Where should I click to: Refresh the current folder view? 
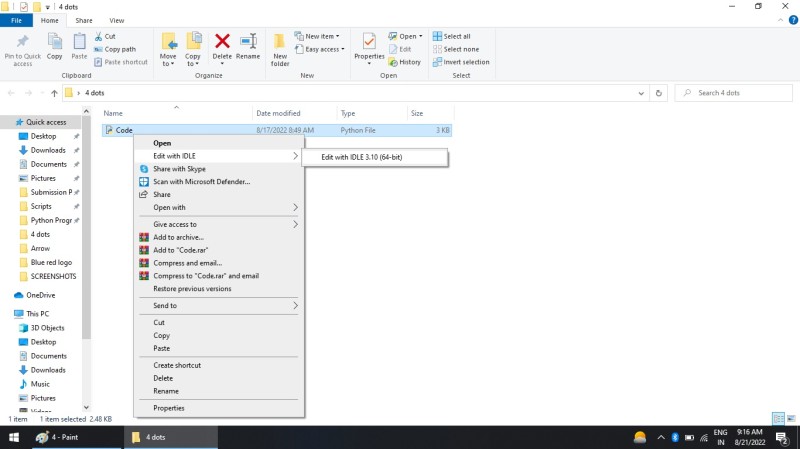(x=658, y=93)
